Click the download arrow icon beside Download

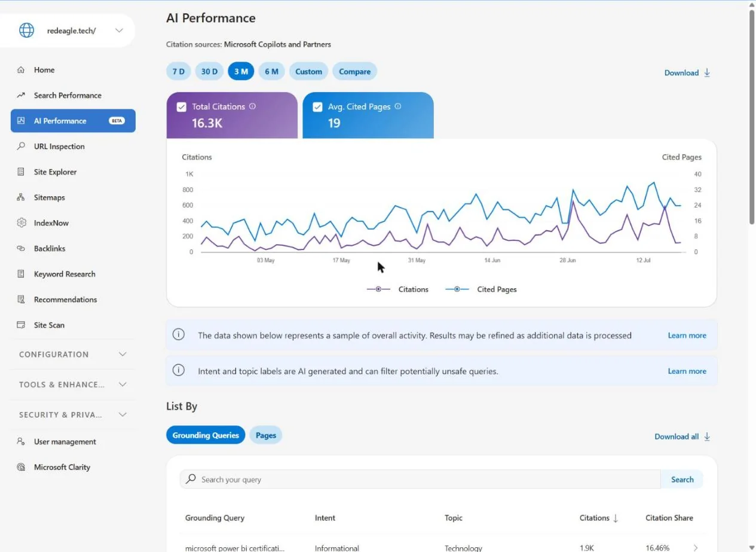(x=707, y=72)
